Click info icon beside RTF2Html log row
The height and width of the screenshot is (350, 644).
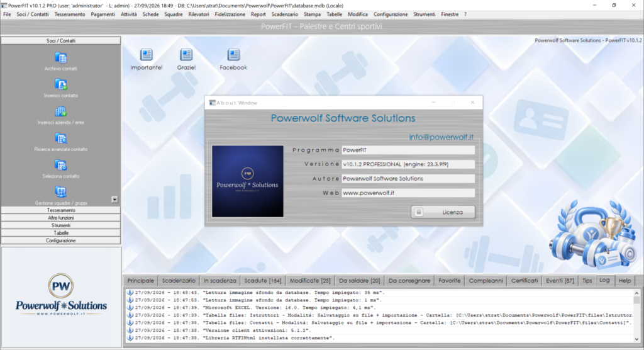pos(130,338)
